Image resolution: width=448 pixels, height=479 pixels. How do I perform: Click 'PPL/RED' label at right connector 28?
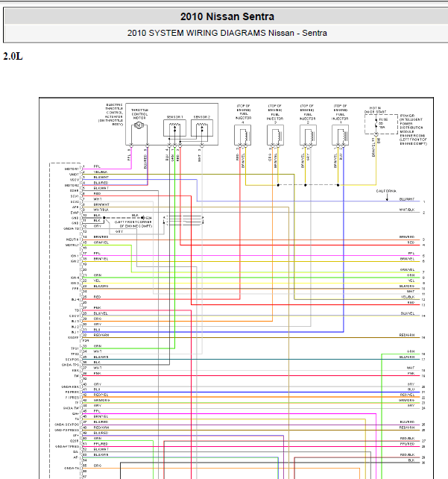pyautogui.click(x=408, y=444)
